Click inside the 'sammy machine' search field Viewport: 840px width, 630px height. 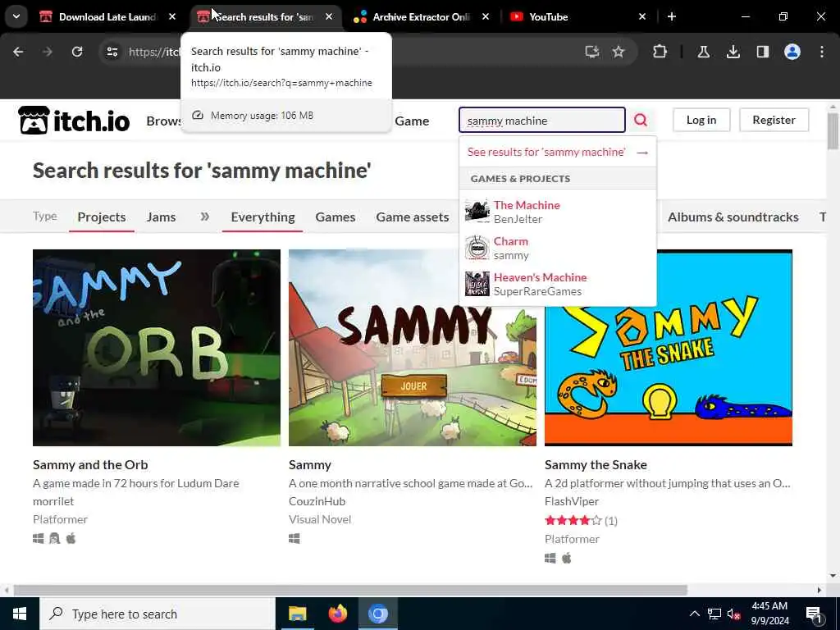pyautogui.click(x=541, y=120)
